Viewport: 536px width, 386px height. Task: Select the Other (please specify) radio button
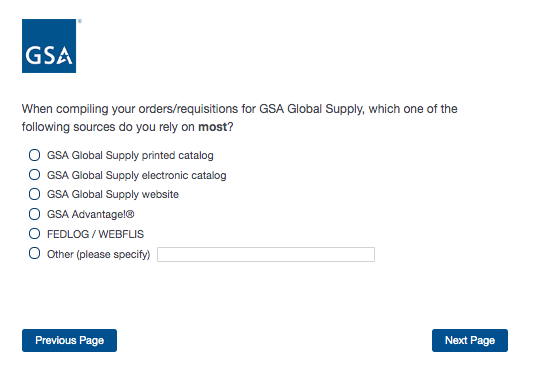[x=34, y=254]
